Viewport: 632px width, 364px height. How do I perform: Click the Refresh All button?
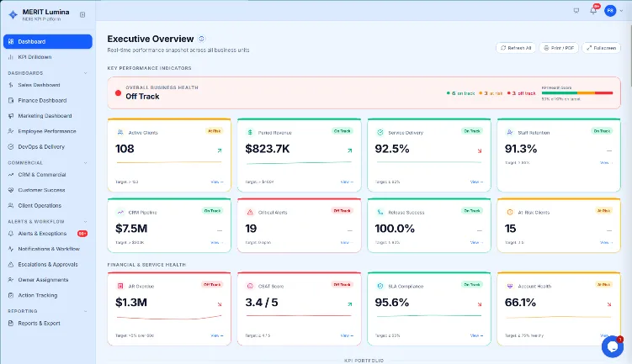coord(516,48)
